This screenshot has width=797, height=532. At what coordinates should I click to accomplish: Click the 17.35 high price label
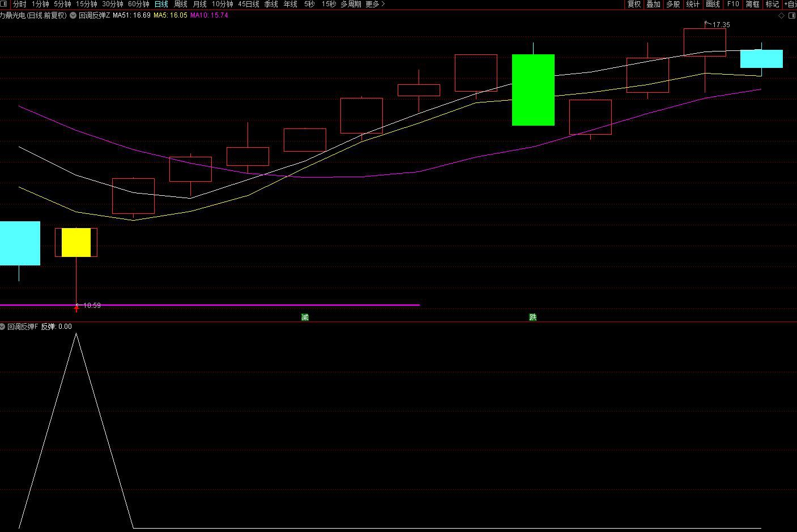(721, 25)
